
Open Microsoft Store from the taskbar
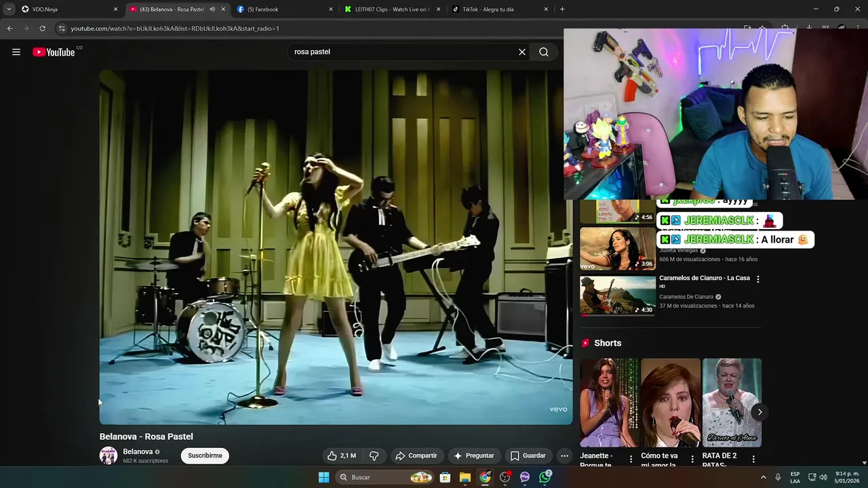coord(445,477)
